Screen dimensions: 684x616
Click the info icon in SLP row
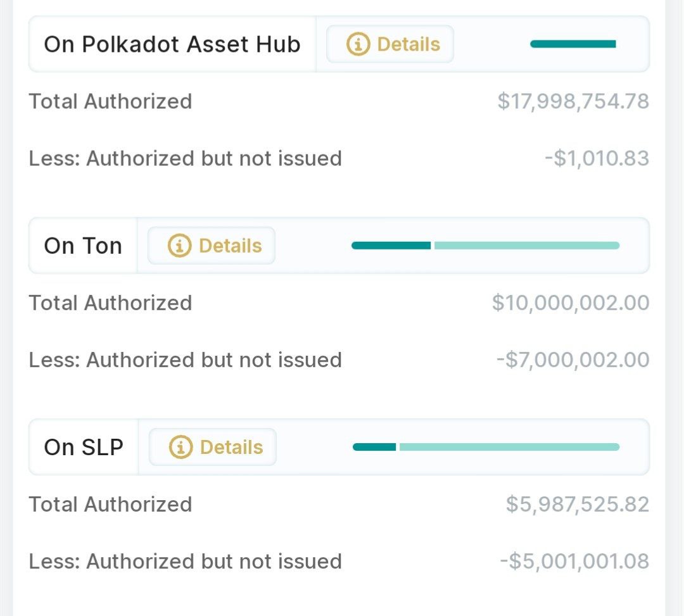180,447
